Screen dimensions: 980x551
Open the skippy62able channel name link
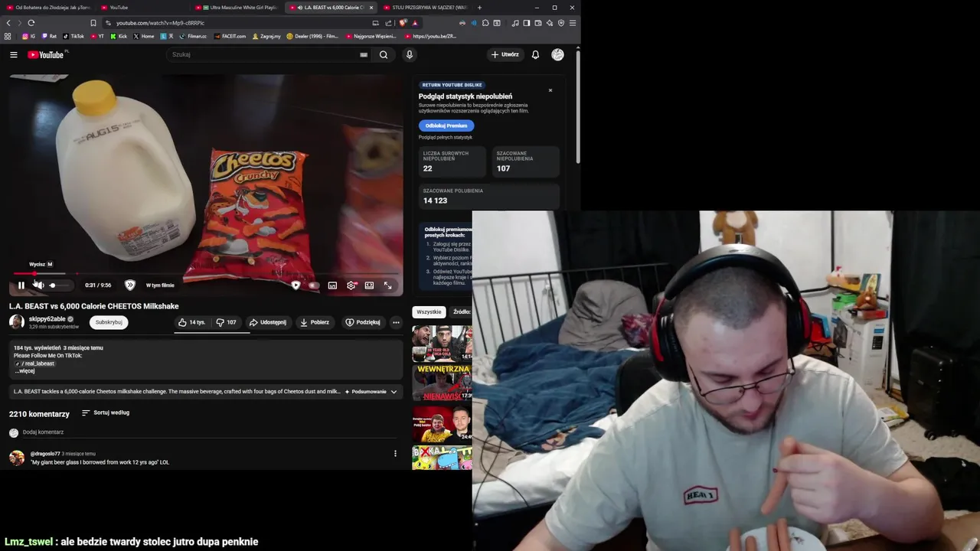(47, 319)
